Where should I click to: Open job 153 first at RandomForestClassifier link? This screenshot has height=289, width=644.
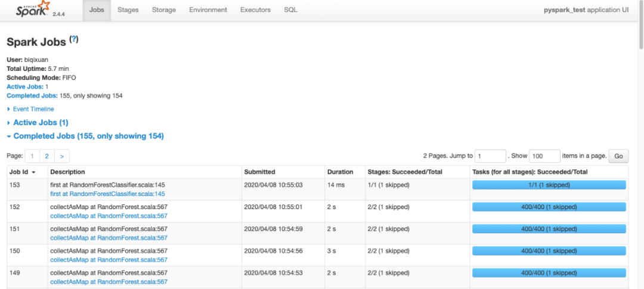107,194
